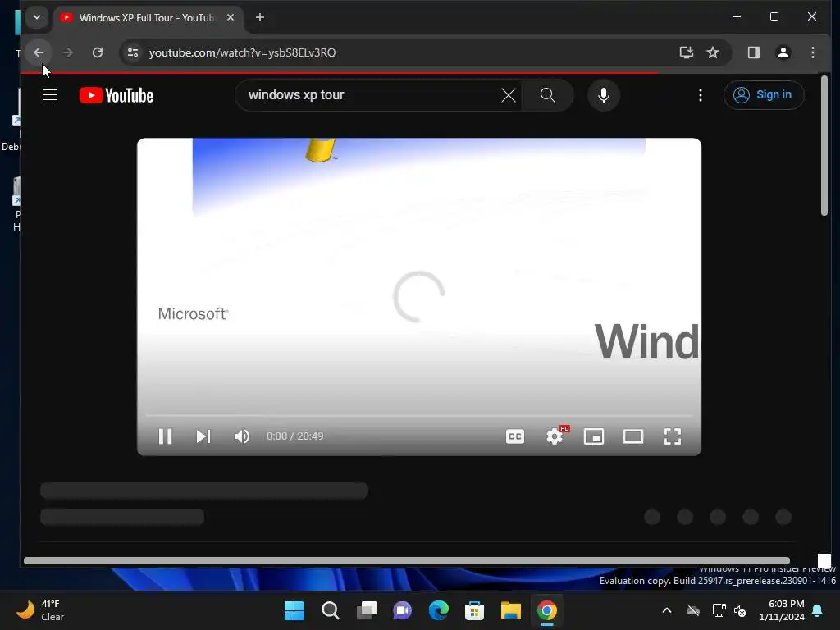This screenshot has width=840, height=630.
Task: Reload the YouTube page
Action: point(98,52)
